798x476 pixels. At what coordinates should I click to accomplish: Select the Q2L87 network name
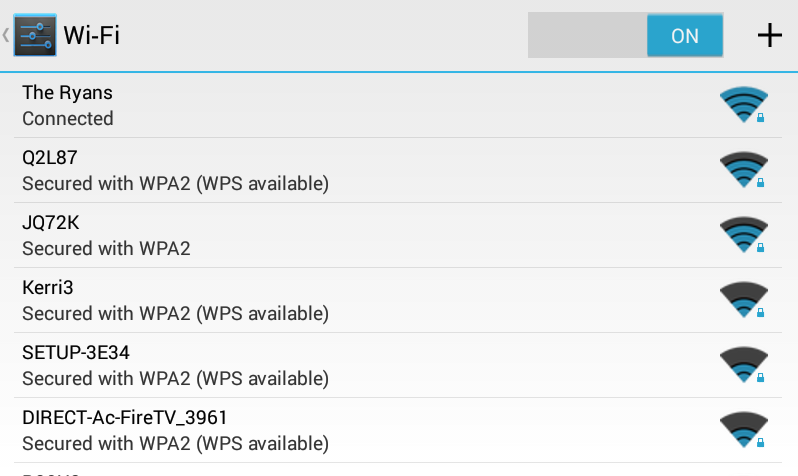pyautogui.click(x=50, y=157)
